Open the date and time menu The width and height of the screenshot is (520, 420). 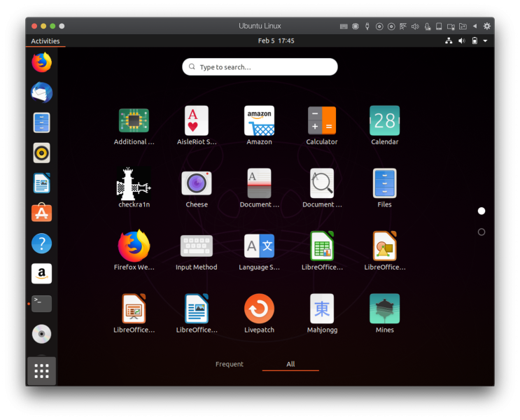pos(276,41)
